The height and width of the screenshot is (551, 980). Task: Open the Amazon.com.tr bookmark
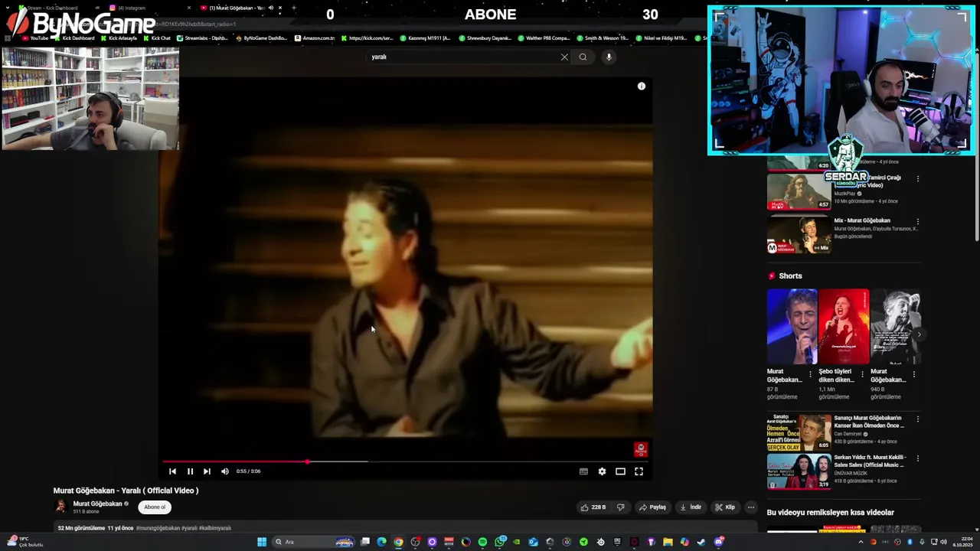coord(315,37)
